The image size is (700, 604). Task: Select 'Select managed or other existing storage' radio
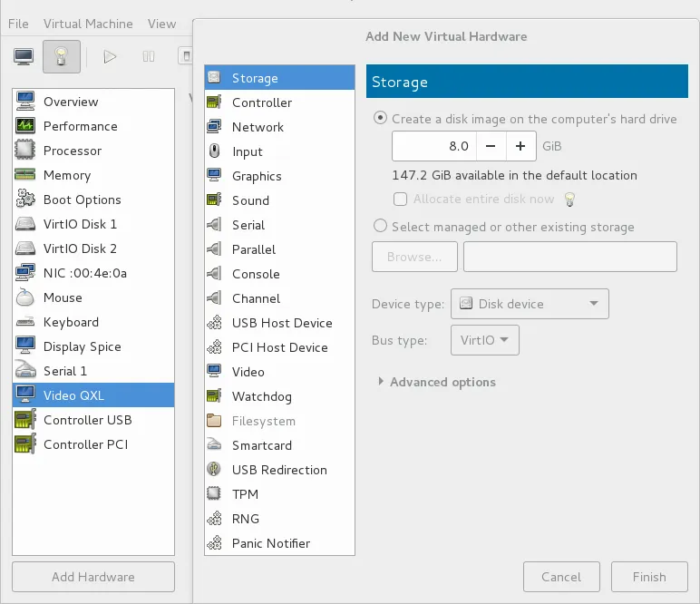pyautogui.click(x=380, y=226)
